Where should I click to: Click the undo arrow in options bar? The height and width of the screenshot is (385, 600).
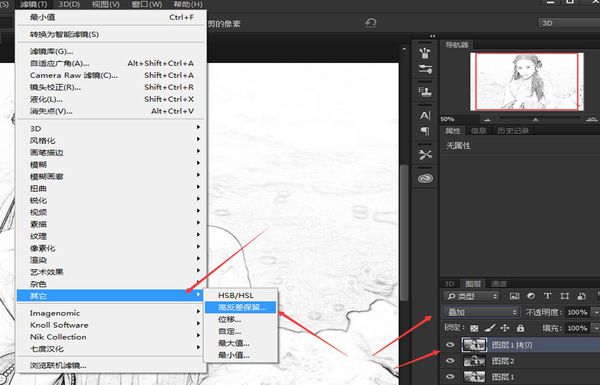(370, 23)
